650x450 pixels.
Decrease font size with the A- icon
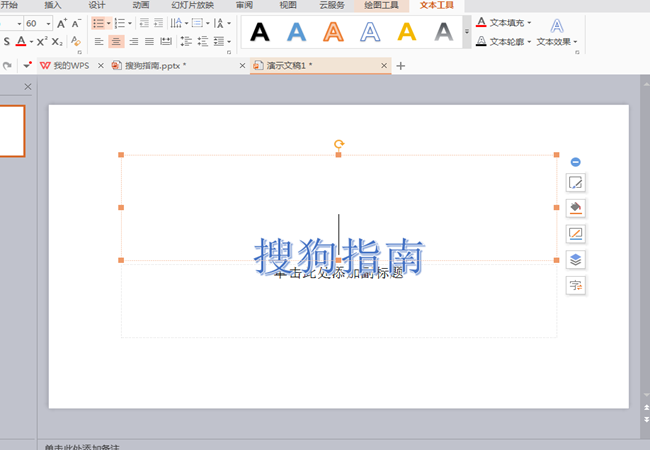coord(76,23)
